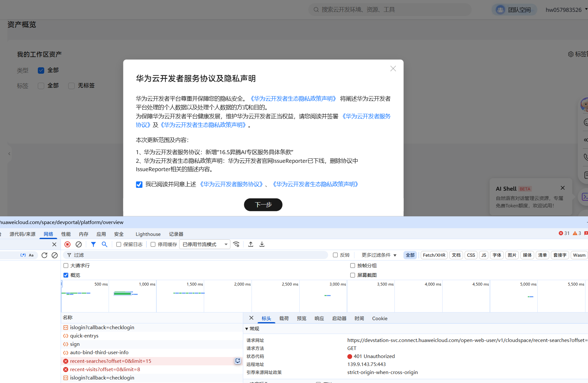Select the sign request row
This screenshot has width=588, height=383.
(152, 344)
